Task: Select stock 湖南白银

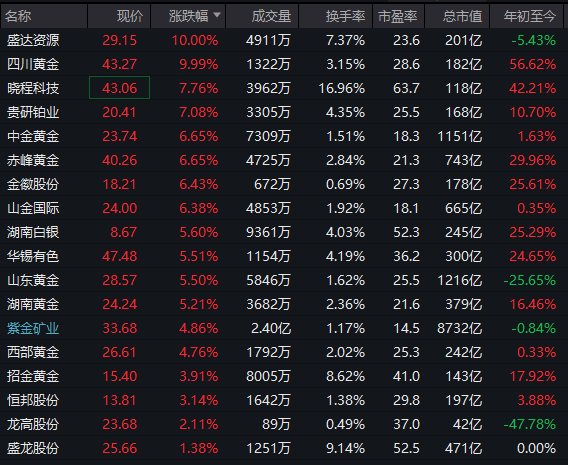Action: point(33,232)
